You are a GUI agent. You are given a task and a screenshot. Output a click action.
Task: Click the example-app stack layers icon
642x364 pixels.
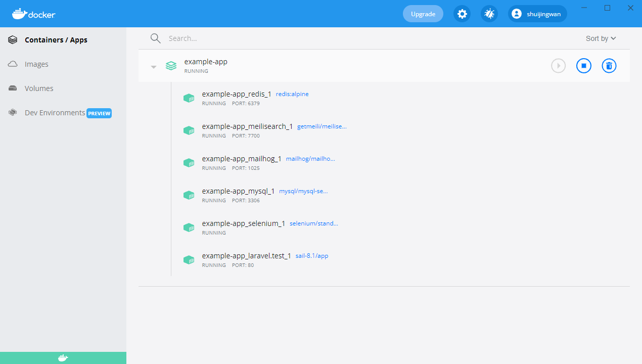point(171,66)
